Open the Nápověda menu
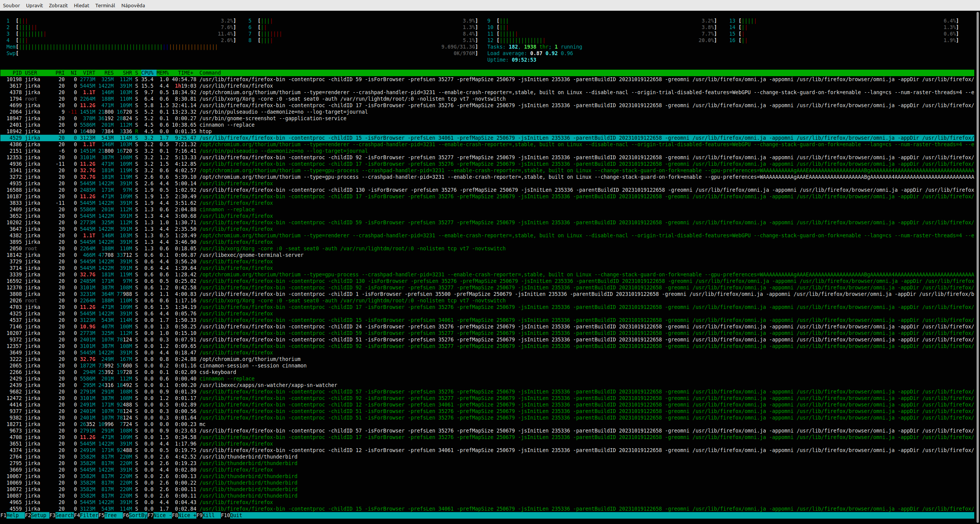The height and width of the screenshot is (524, 980). click(132, 5)
